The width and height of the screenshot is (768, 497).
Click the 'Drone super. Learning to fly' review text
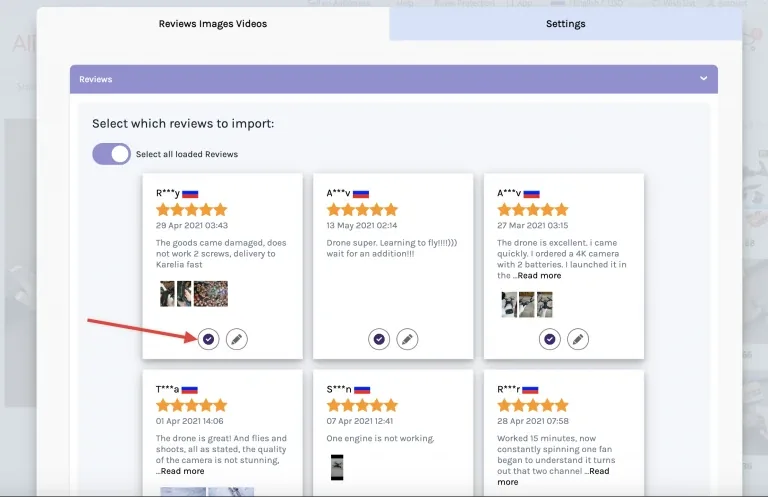(x=391, y=248)
